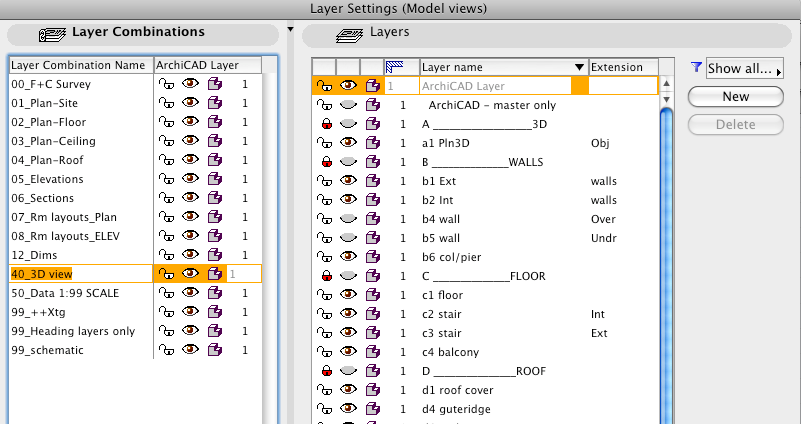This screenshot has height=424, width=801.
Task: Toggle lock icon for b1 Ext layer
Action: point(324,181)
